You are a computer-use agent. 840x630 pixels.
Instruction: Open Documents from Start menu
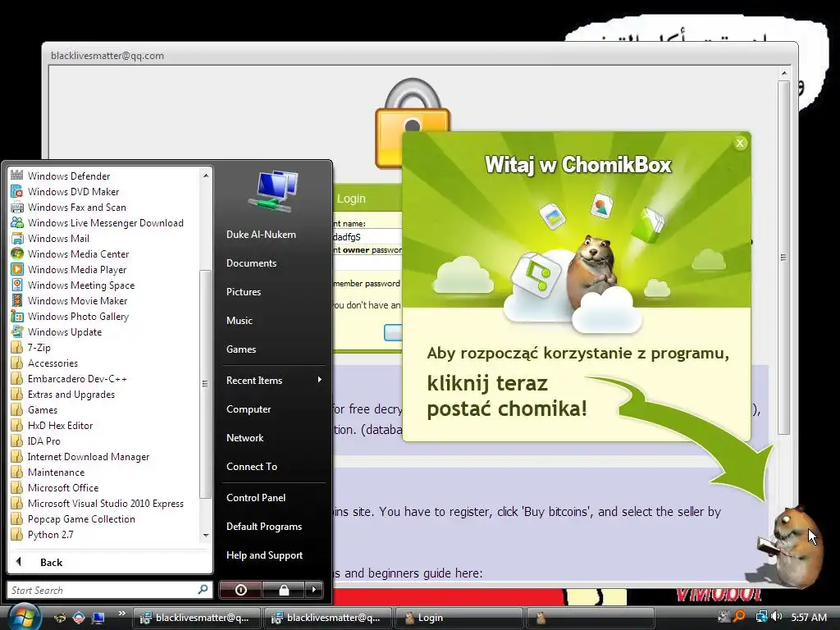251,263
